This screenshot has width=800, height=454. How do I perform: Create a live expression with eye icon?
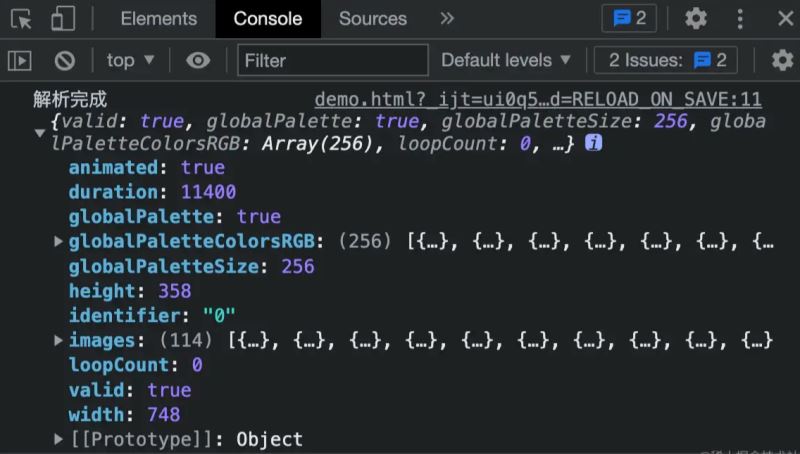tap(198, 61)
